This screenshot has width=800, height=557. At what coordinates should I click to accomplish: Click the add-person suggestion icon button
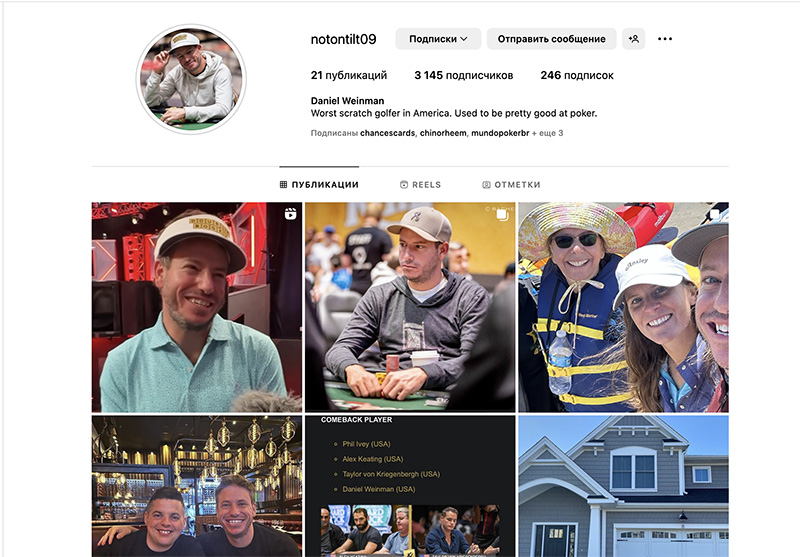coord(634,39)
